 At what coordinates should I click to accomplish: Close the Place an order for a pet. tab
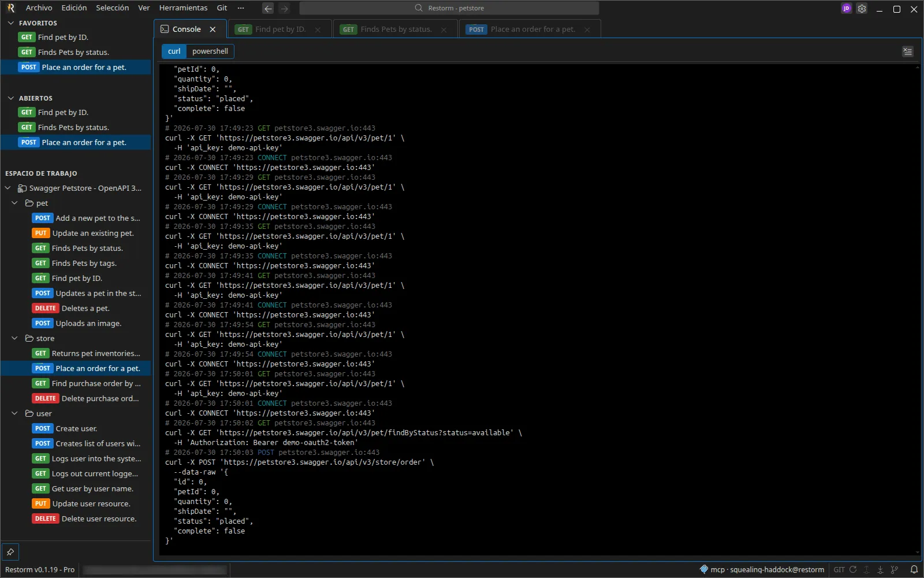pyautogui.click(x=587, y=29)
